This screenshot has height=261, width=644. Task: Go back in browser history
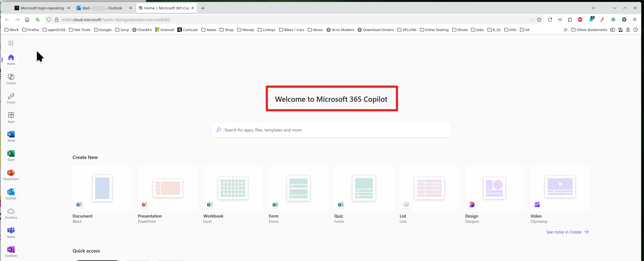coord(7,20)
